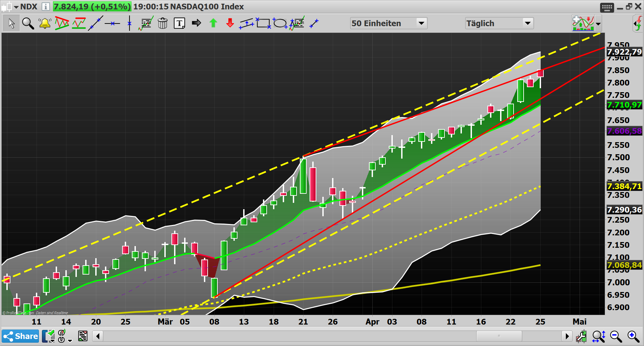644x346 pixels.
Task: Open chart settings wrench icon
Action: coord(581,336)
